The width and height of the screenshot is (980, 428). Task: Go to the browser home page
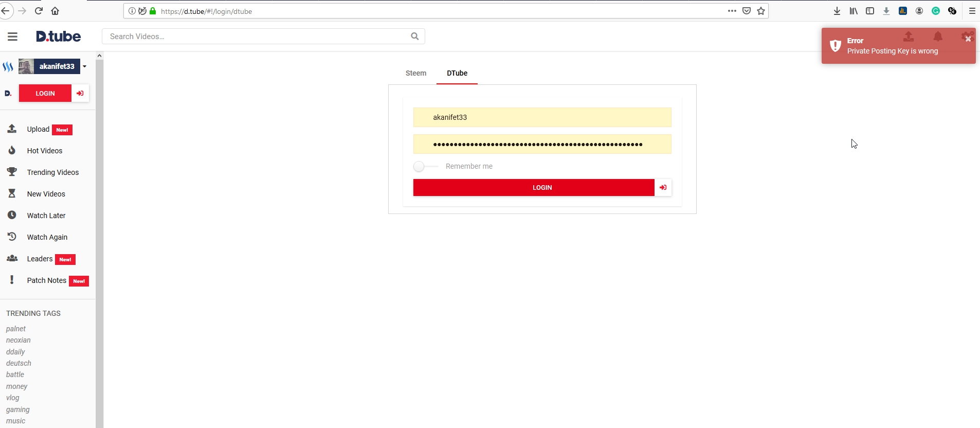[55, 11]
